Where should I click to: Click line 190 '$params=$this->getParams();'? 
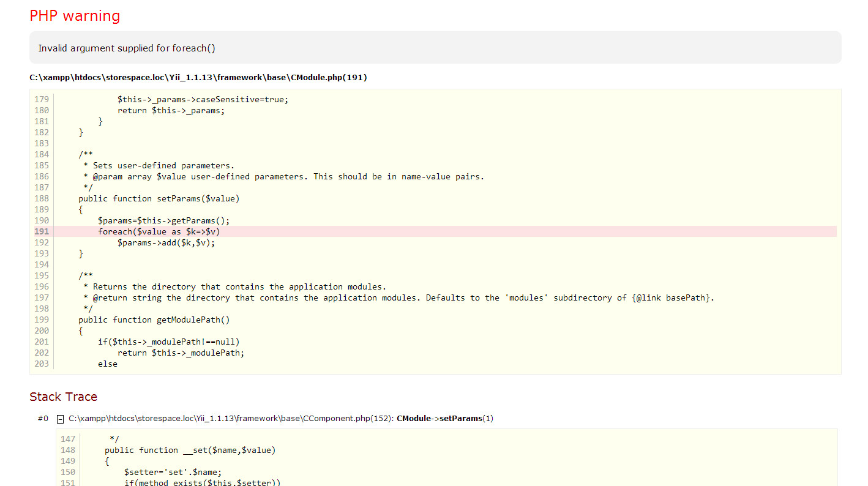pyautogui.click(x=163, y=220)
